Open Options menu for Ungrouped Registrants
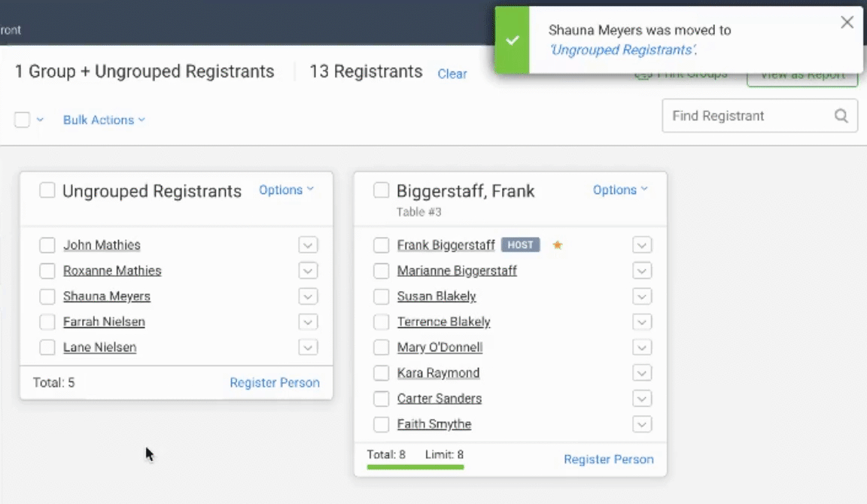This screenshot has height=504, width=867. [286, 190]
